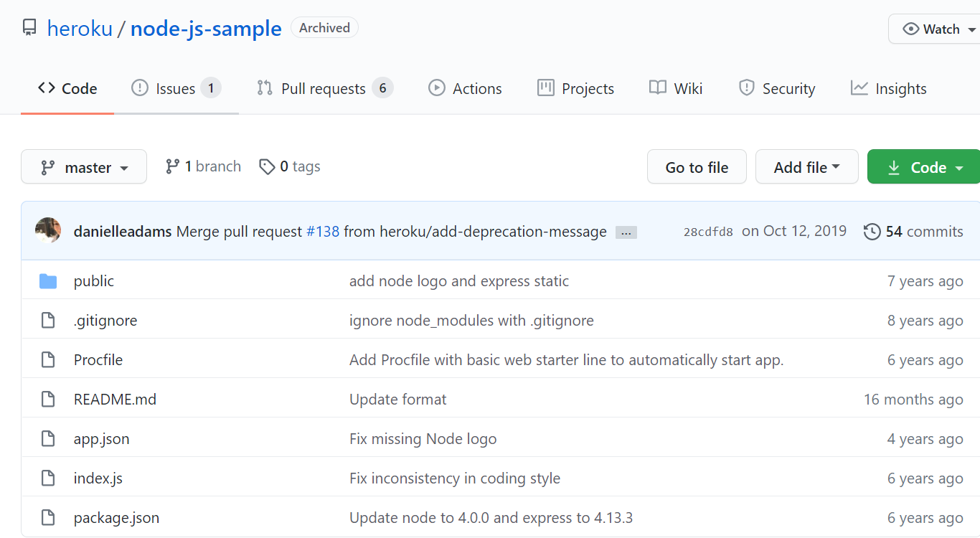Click the package.json file icon
This screenshot has width=980, height=538.
48,518
